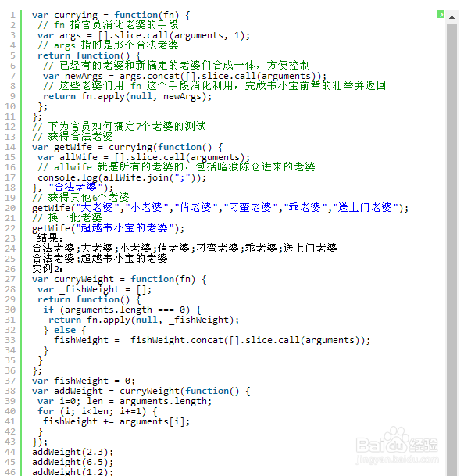Click the comment '// 获得其他6个老婆'
This screenshot has width=464, height=476.
click(x=80, y=197)
